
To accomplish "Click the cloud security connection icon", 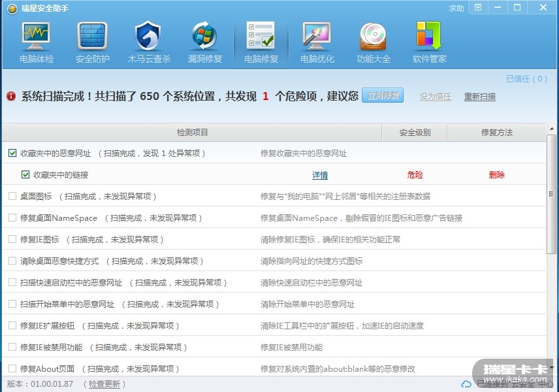I will (466, 384).
